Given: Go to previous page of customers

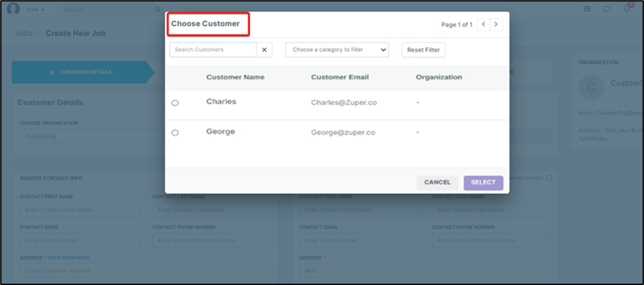Looking at the screenshot, I should (x=483, y=24).
